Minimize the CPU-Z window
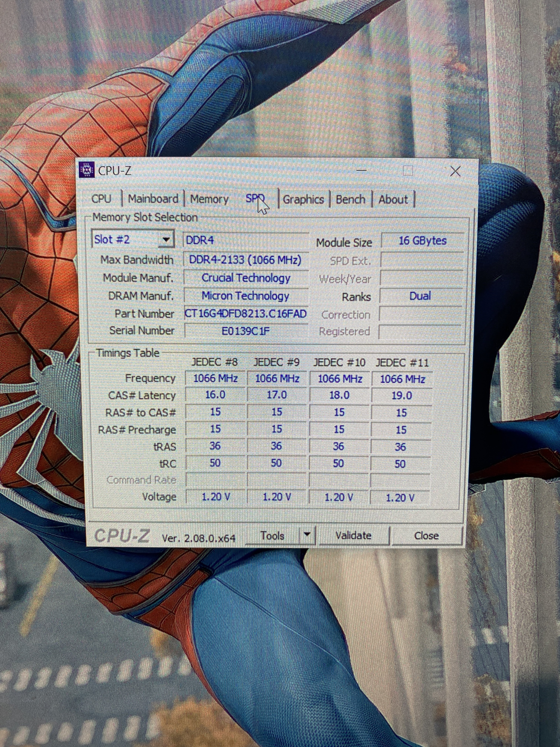This screenshot has height=747, width=560. [361, 171]
